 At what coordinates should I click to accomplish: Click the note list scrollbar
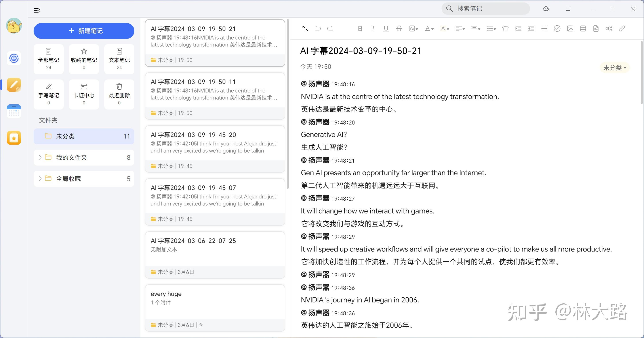(x=288, y=104)
